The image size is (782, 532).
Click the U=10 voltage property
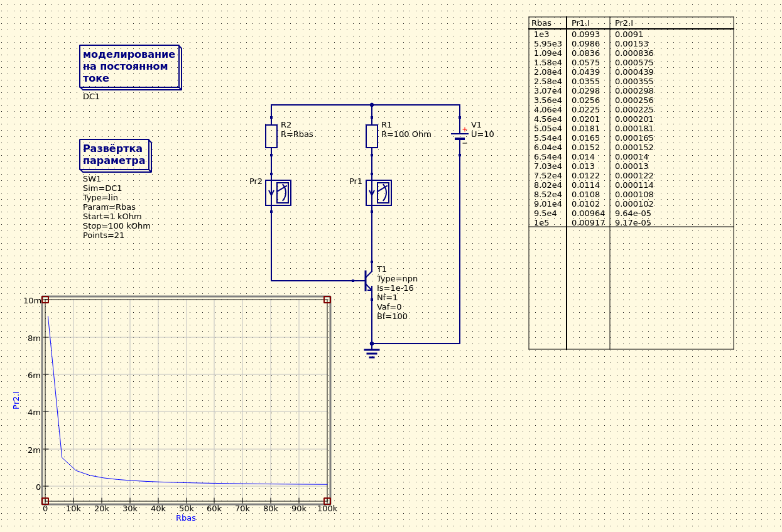click(482, 134)
